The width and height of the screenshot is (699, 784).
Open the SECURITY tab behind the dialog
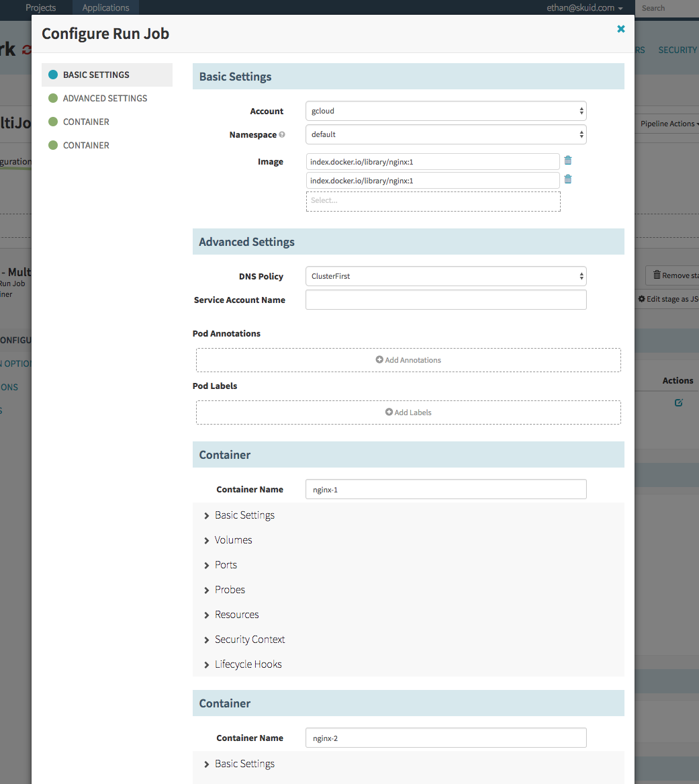coord(678,50)
